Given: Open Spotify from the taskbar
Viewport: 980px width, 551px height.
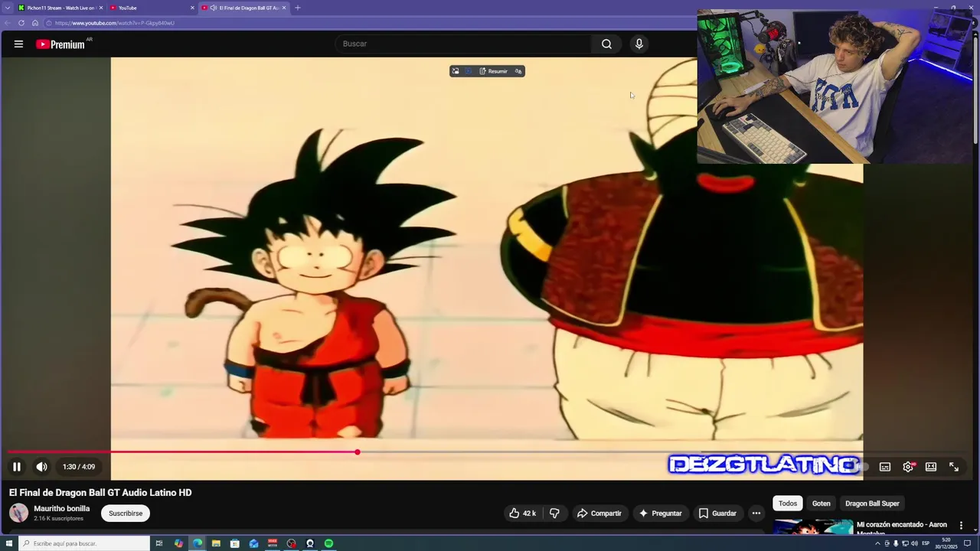Looking at the screenshot, I should coord(328,543).
